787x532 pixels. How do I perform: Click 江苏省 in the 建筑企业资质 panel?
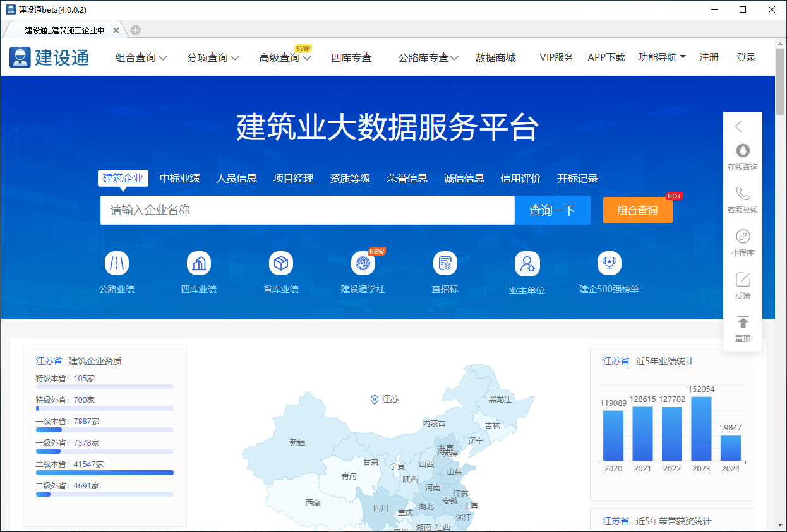pyautogui.click(x=49, y=361)
